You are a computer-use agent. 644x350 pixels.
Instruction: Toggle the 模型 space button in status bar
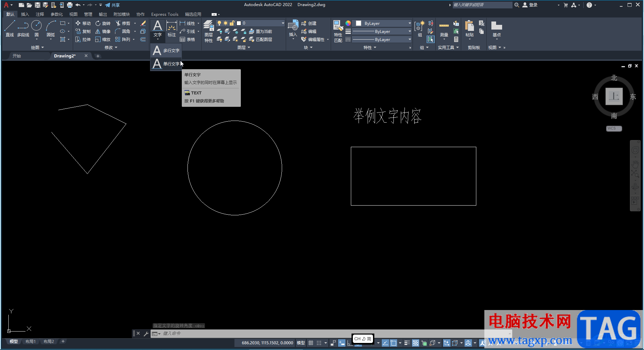[301, 343]
